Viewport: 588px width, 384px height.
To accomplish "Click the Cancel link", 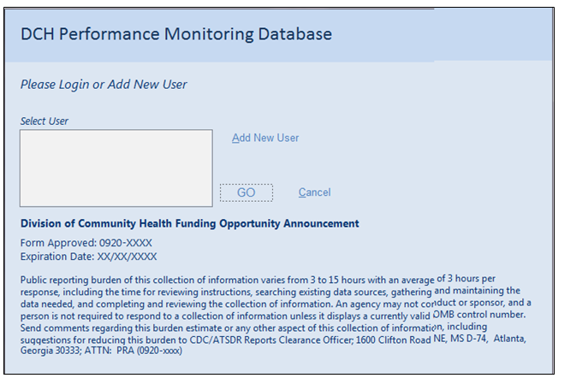I will (x=314, y=192).
